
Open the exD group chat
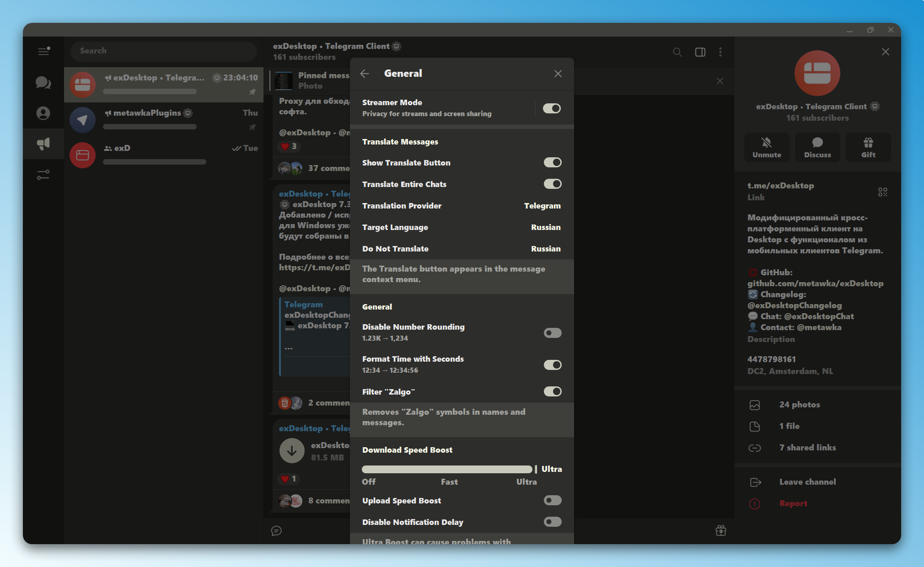tap(164, 155)
